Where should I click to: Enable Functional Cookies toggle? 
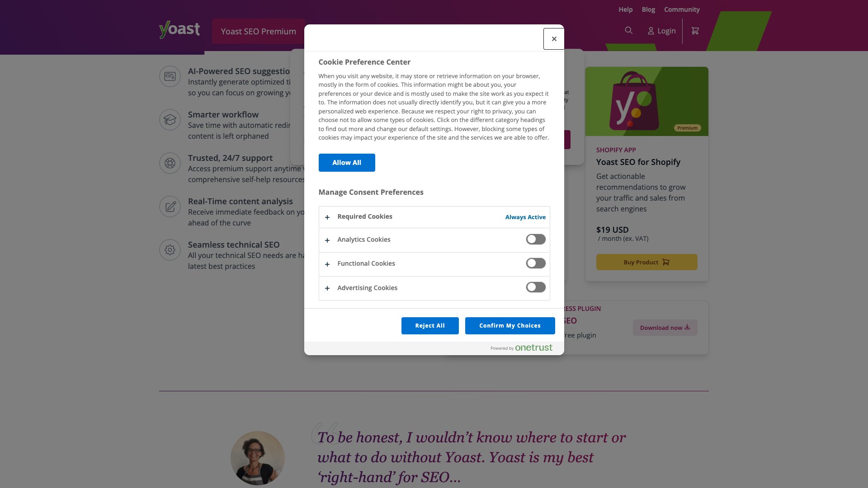click(x=535, y=263)
